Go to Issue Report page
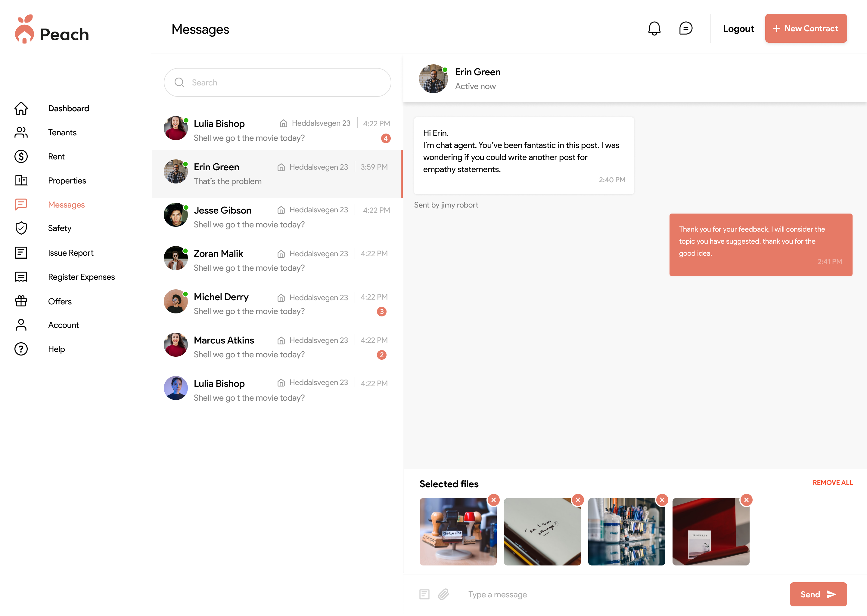The height and width of the screenshot is (616, 867). (x=71, y=253)
